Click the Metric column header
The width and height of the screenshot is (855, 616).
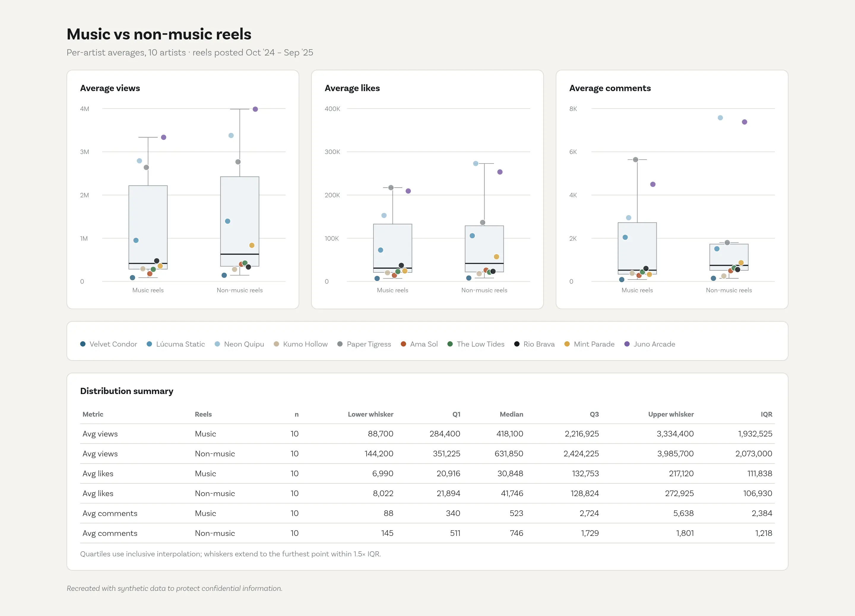coord(93,414)
